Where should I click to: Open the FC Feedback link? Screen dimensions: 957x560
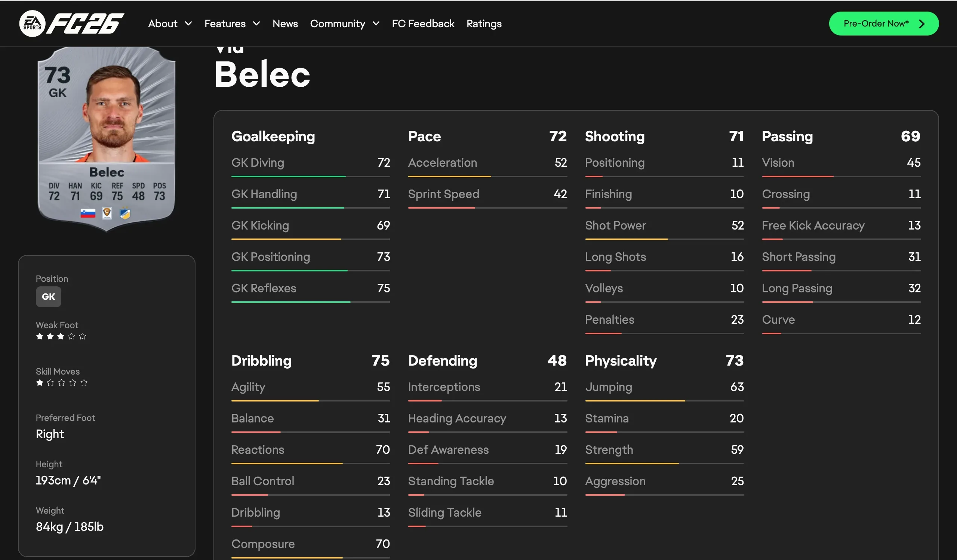pyautogui.click(x=423, y=24)
